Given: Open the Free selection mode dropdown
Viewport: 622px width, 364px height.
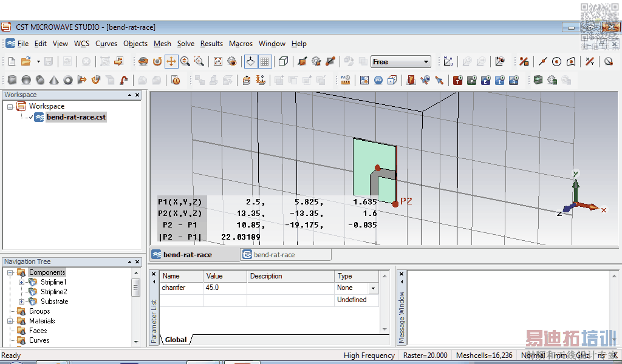Looking at the screenshot, I should 426,62.
